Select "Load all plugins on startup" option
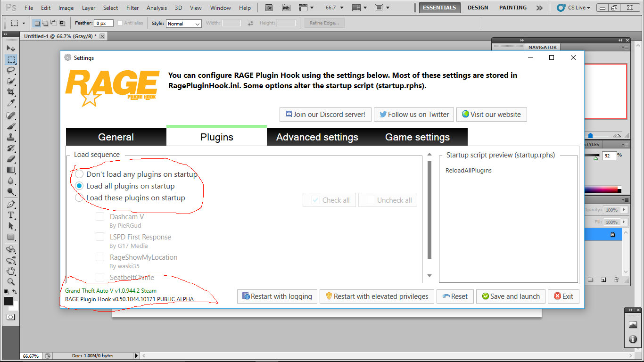Screen dimensions: 644x362 [x=79, y=186]
